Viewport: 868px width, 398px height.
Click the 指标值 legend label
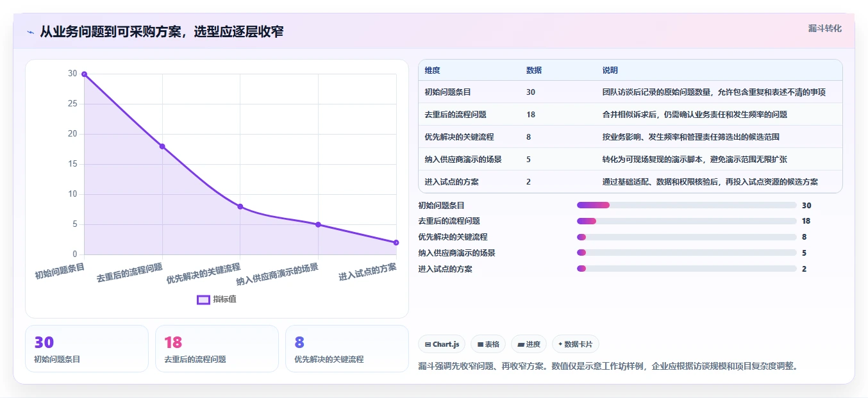(x=224, y=299)
